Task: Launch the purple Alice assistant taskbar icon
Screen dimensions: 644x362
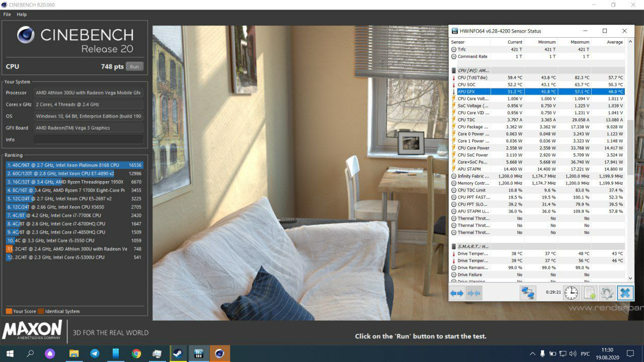Action: point(50,353)
